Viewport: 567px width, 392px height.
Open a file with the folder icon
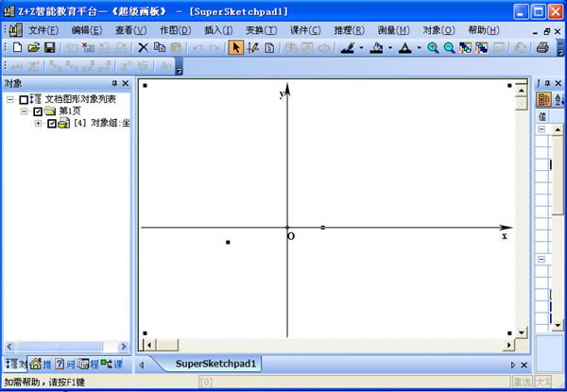point(33,47)
